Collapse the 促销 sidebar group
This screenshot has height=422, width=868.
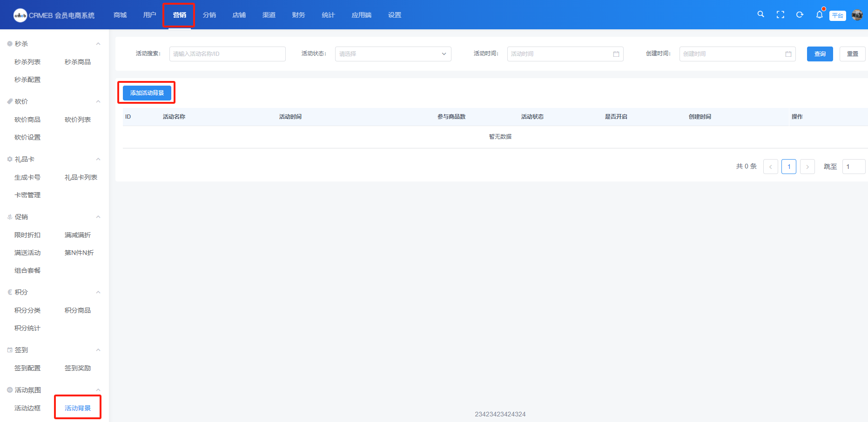[98, 217]
